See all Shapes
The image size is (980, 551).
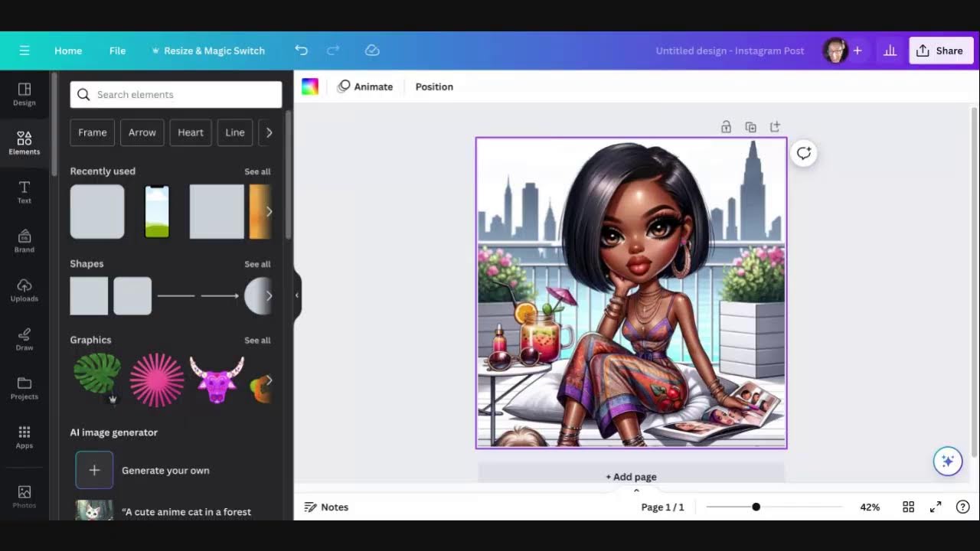tap(257, 264)
